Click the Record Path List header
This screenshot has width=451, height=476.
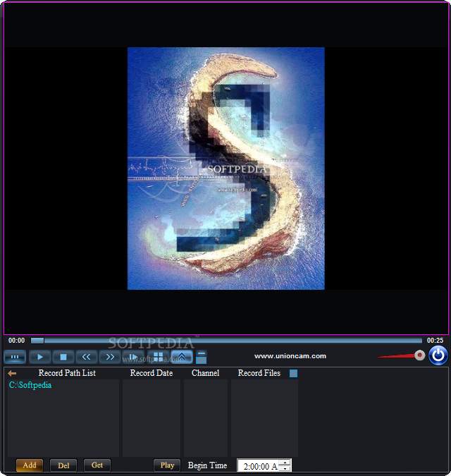[67, 373]
